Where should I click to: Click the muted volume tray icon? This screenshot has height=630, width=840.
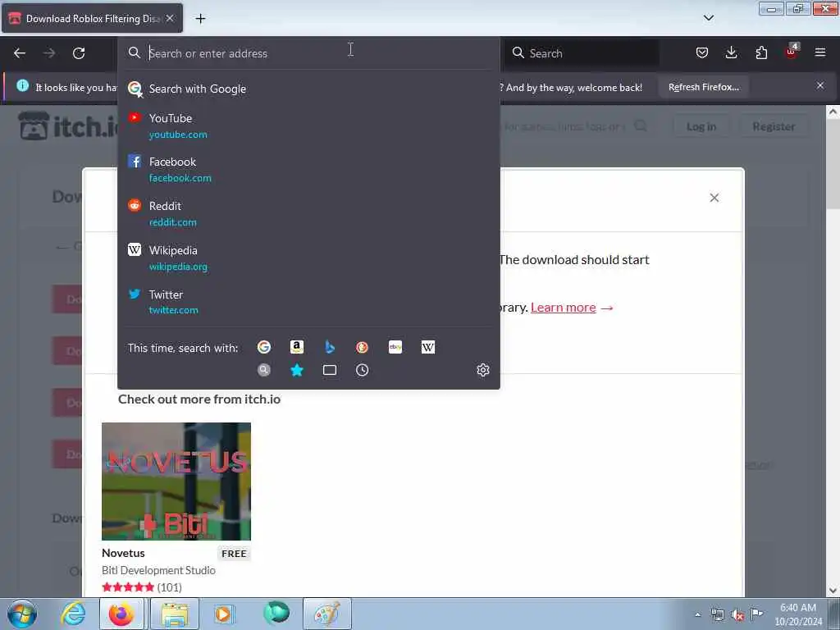[x=737, y=614]
